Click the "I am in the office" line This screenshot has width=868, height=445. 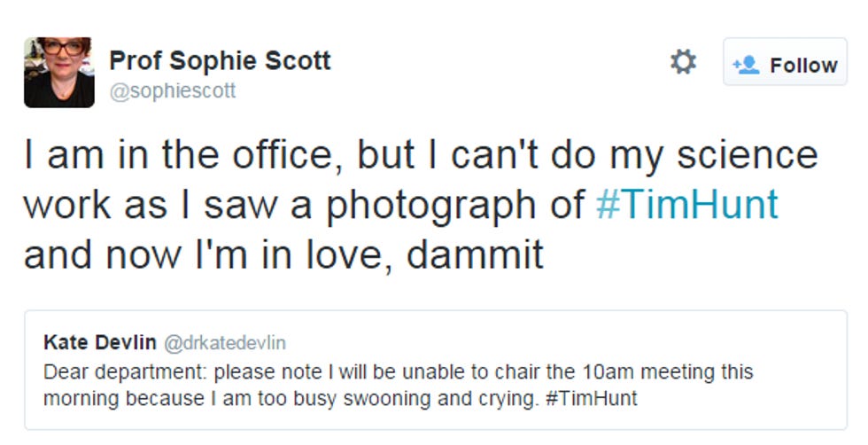(x=421, y=155)
